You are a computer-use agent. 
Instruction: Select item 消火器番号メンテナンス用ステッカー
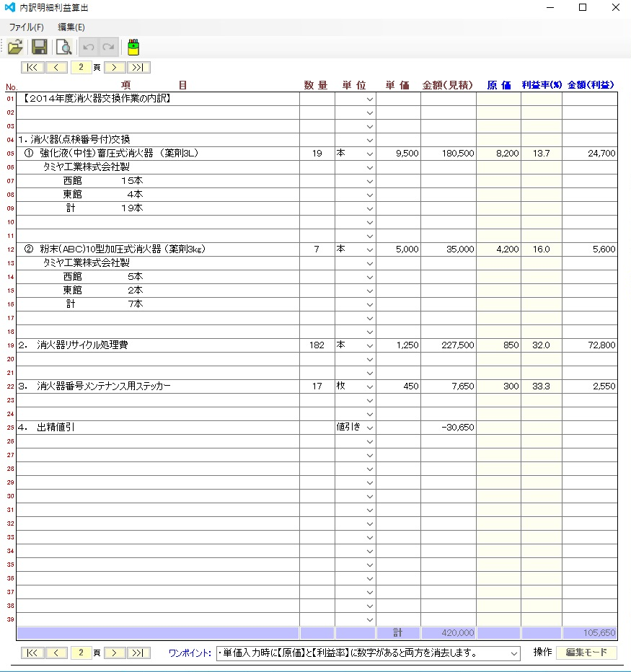point(158,386)
